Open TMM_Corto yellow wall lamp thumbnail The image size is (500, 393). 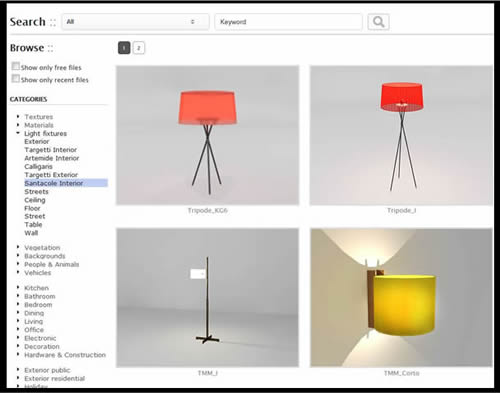[401, 298]
